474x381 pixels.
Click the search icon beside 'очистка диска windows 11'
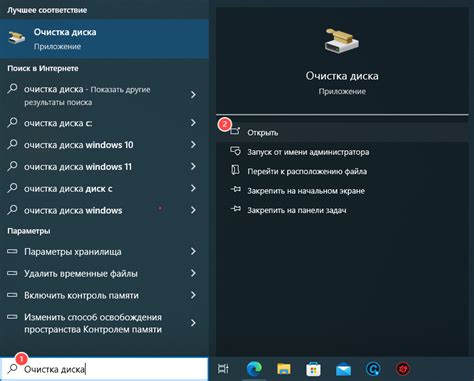pos(12,166)
